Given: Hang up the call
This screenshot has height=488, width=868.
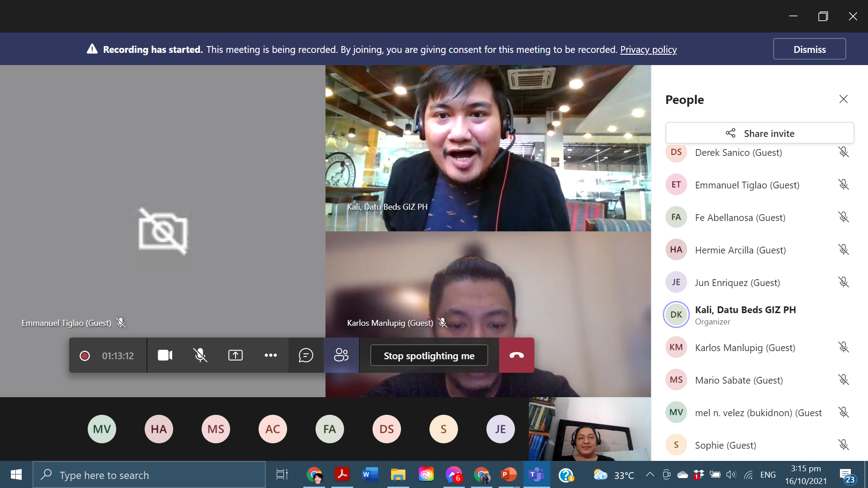Looking at the screenshot, I should click(517, 356).
